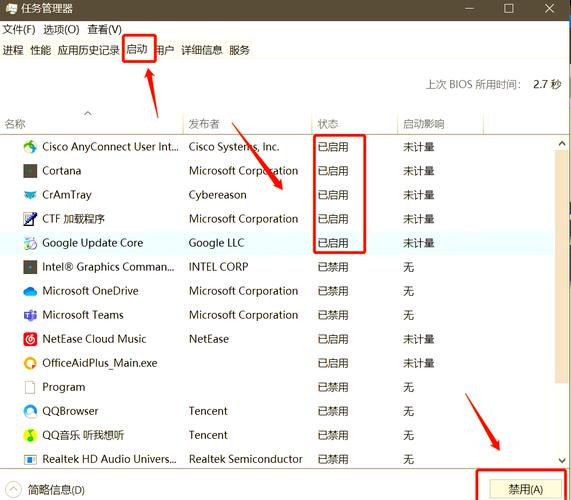Click publisher INTEL CORP cell

tap(218, 267)
